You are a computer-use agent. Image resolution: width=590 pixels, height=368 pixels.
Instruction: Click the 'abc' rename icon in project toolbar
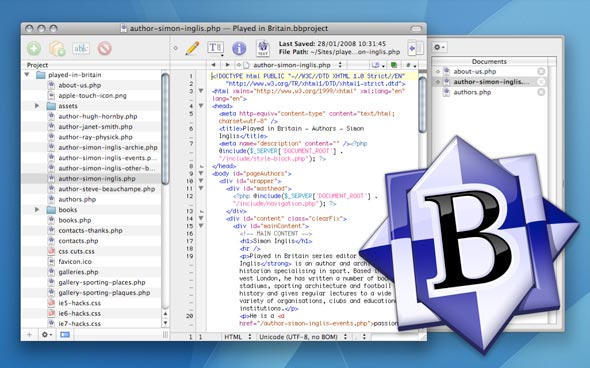coord(81,49)
